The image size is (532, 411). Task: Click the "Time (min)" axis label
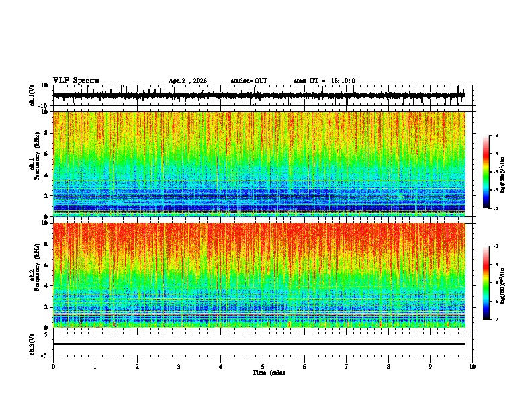[x=269, y=373]
